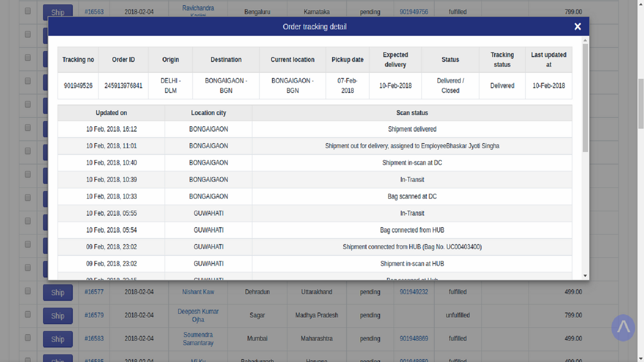Click tracking number 901949756
This screenshot has height=362, width=644.
point(414,11)
